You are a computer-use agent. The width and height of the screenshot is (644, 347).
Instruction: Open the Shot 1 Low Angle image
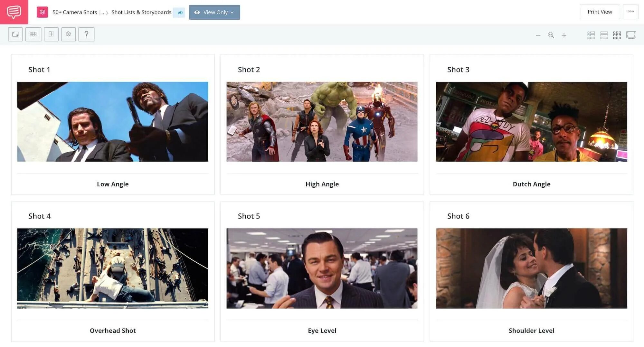[x=113, y=122]
